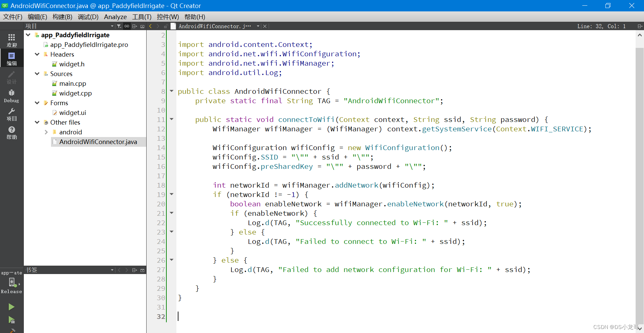Click the connectToWifi method name in code
This screenshot has height=333, width=644.
click(306, 119)
